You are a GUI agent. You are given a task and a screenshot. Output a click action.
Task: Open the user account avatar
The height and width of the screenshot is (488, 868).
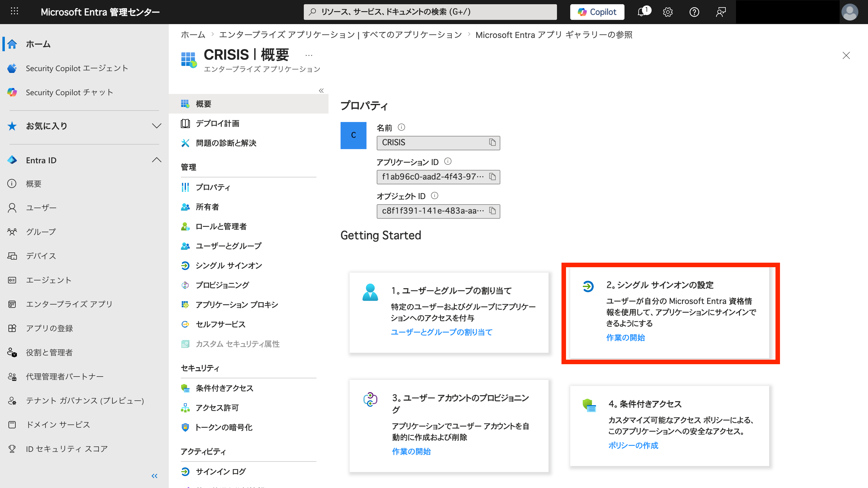click(x=850, y=12)
